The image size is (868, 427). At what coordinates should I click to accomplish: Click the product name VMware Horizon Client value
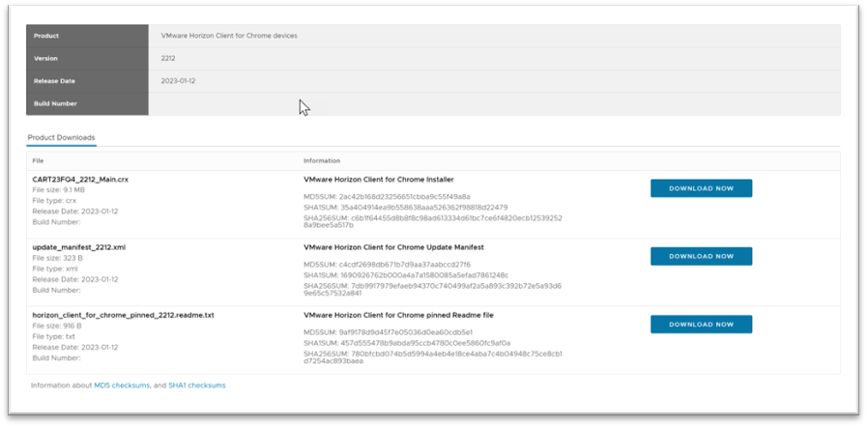[228, 36]
